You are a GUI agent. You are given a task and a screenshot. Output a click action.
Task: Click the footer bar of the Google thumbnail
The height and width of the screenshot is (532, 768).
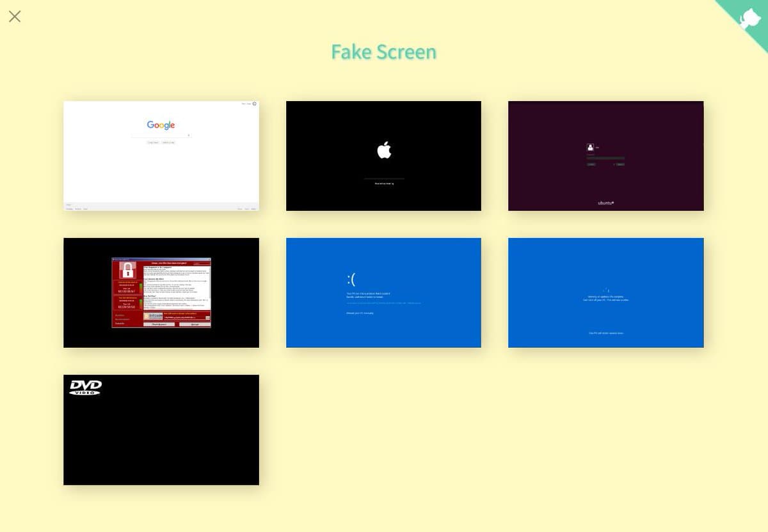pos(161,207)
